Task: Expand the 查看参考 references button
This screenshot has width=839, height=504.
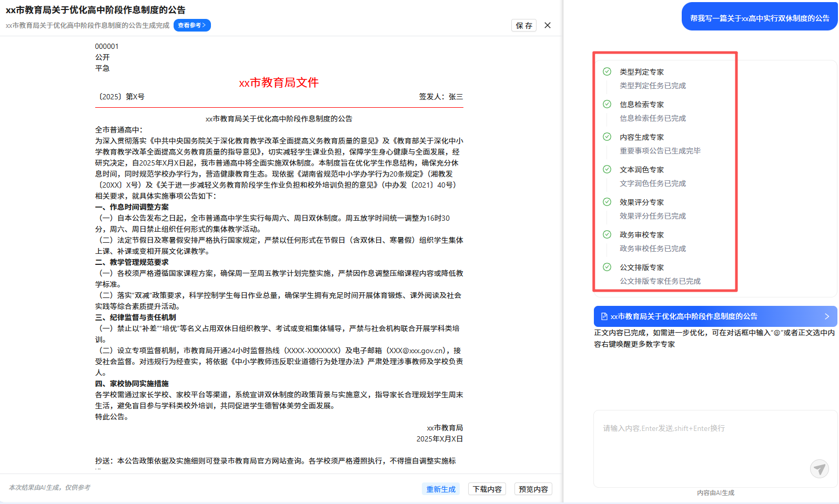Action: 192,25
